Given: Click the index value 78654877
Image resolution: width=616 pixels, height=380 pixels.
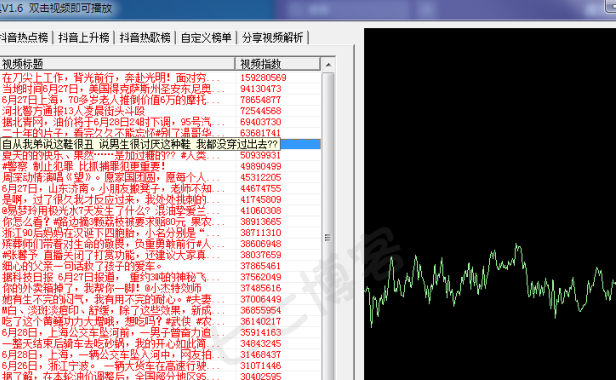Looking at the screenshot, I should (x=261, y=99).
